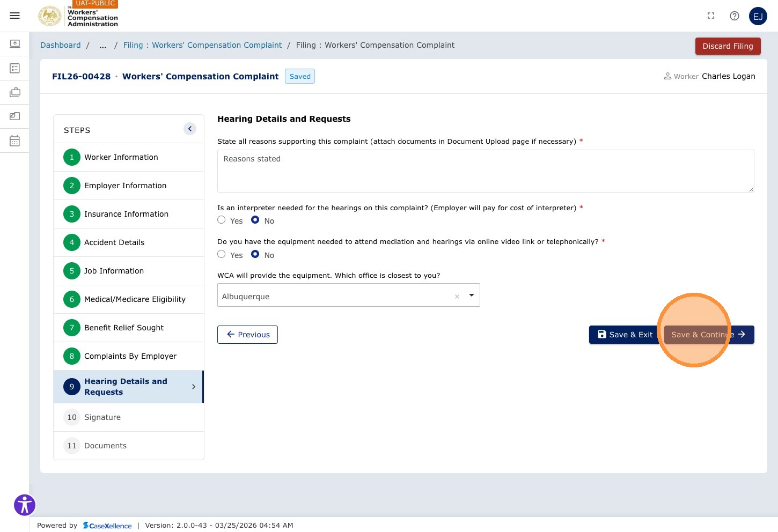
Task: Open the Dashboard breadcrumb link
Action: tap(61, 45)
